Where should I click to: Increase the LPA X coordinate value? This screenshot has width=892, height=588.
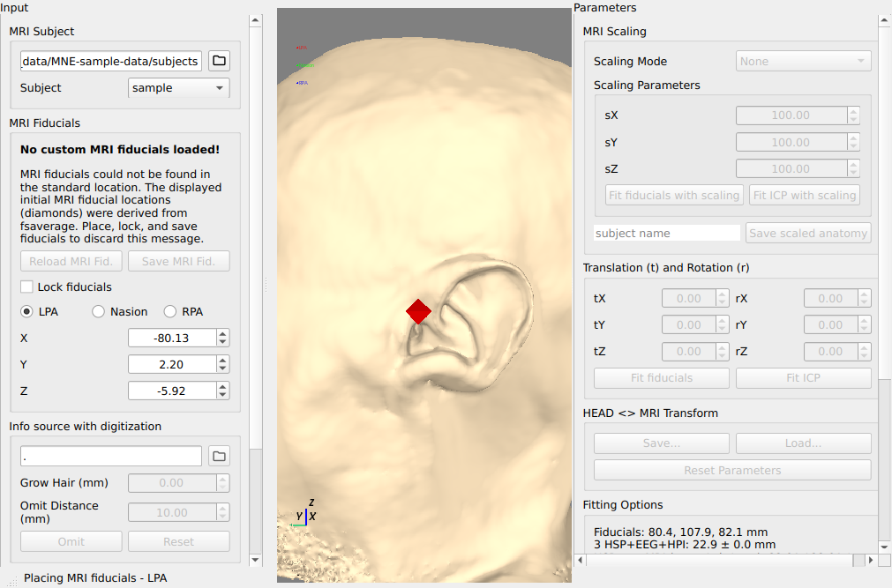[x=222, y=334]
